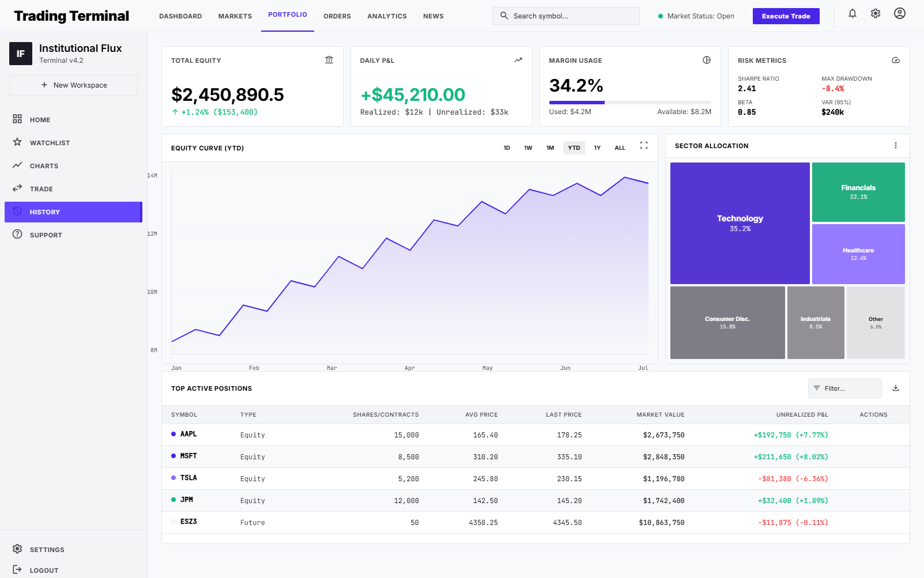Select the 1D timeframe

pos(507,148)
